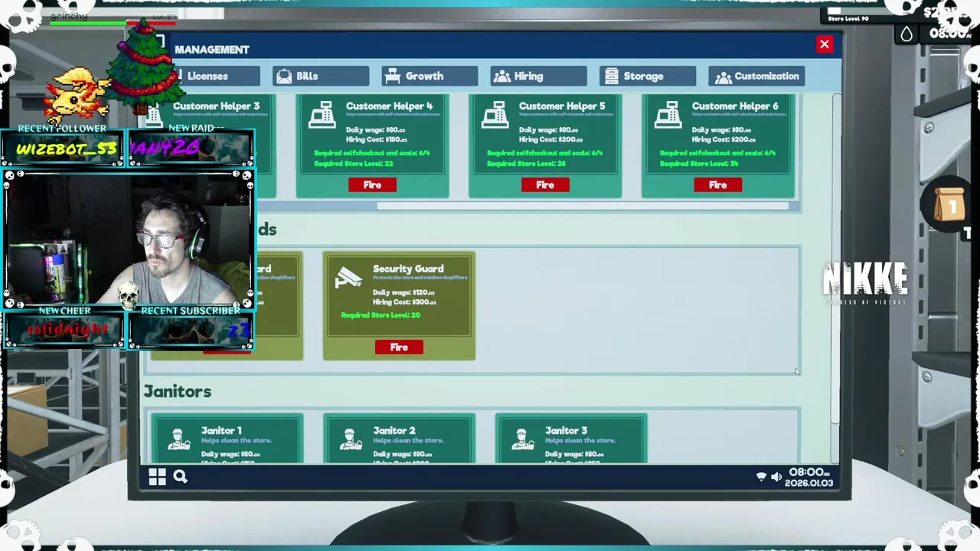Viewport: 980px width, 551px height.
Task: Click the Janitor 3 icon
Action: 523,439
